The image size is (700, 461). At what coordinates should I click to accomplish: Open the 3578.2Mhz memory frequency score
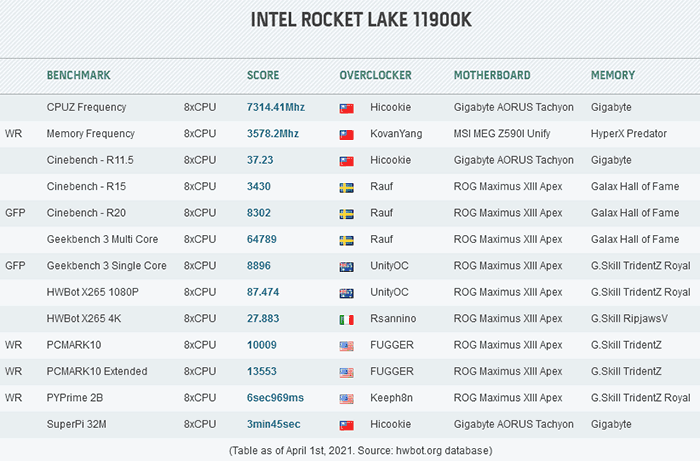click(x=273, y=133)
